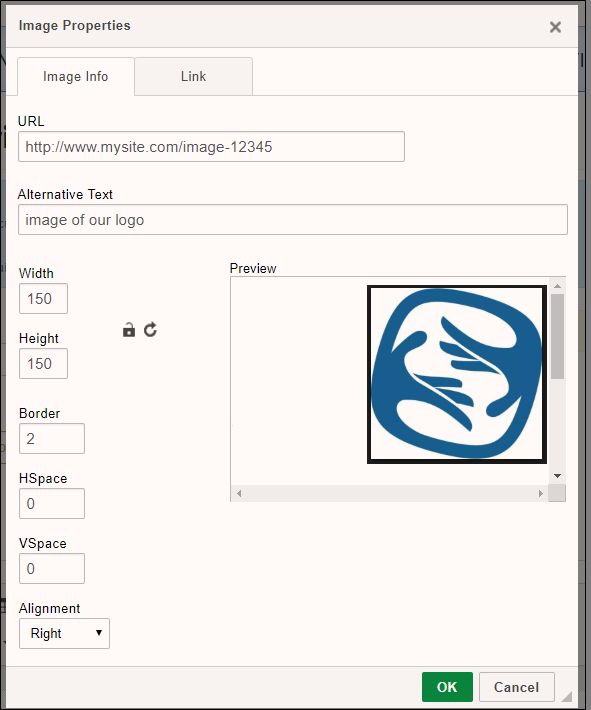Click the URL input field
Viewport: 591px width, 710px height.
[211, 146]
